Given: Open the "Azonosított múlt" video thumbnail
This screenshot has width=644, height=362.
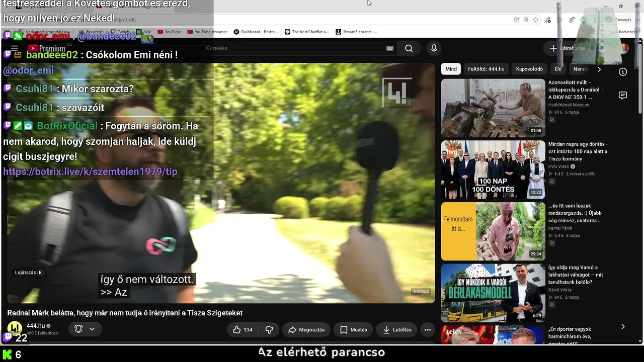Looking at the screenshot, I should pyautogui.click(x=493, y=108).
